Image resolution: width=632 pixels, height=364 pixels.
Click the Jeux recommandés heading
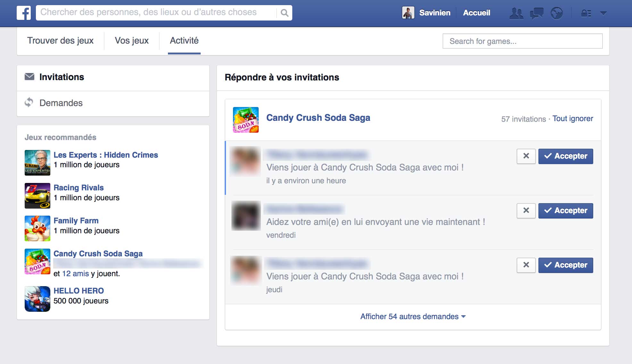(60, 137)
